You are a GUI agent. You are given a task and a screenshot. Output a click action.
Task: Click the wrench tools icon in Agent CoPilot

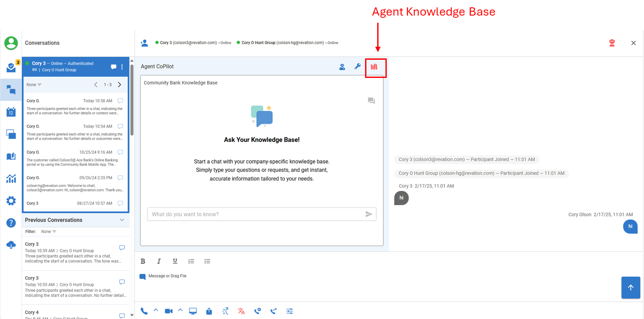click(357, 67)
